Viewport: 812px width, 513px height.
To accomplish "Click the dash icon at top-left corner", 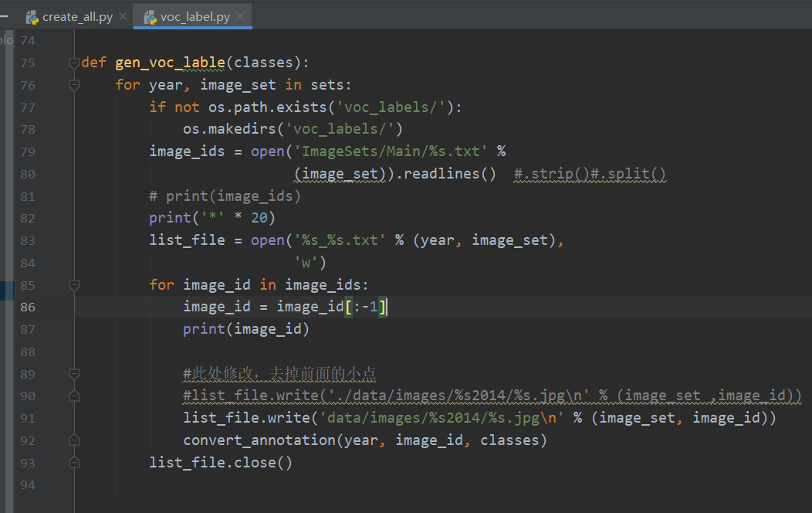I will click(x=5, y=15).
